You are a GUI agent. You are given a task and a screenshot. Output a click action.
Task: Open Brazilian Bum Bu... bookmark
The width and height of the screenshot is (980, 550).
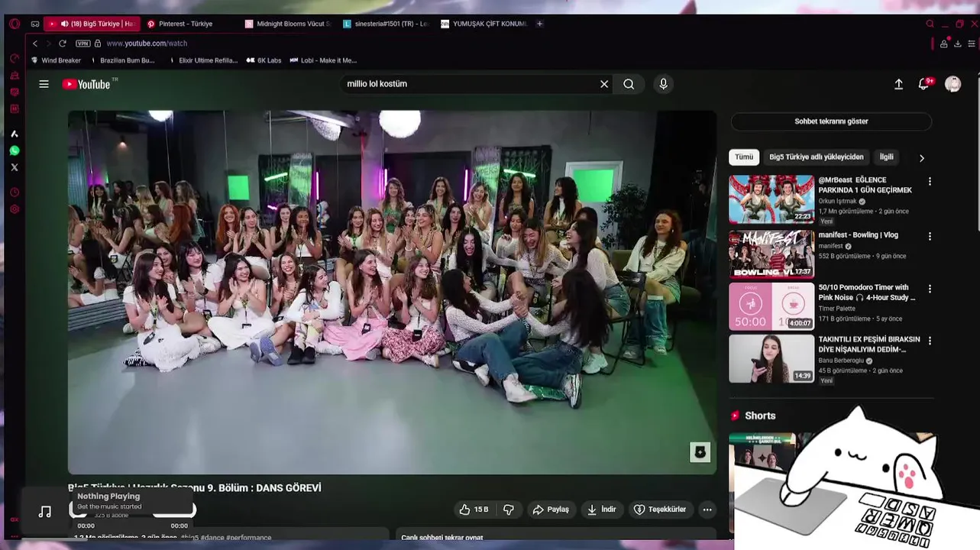pos(123,60)
